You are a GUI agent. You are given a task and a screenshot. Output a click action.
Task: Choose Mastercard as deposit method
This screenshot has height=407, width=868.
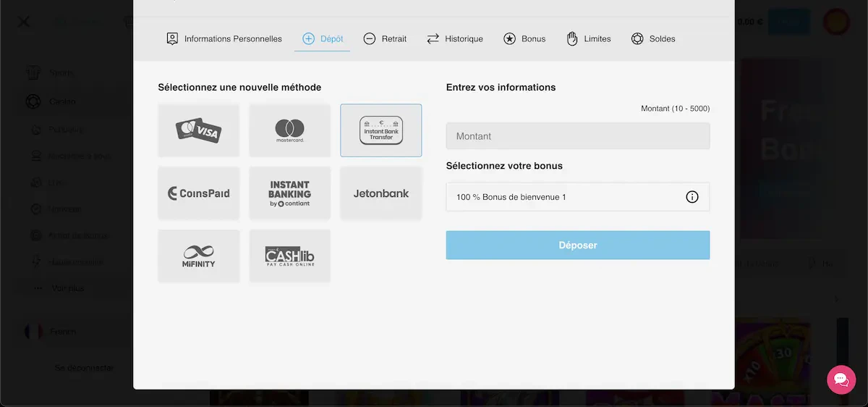pyautogui.click(x=289, y=130)
